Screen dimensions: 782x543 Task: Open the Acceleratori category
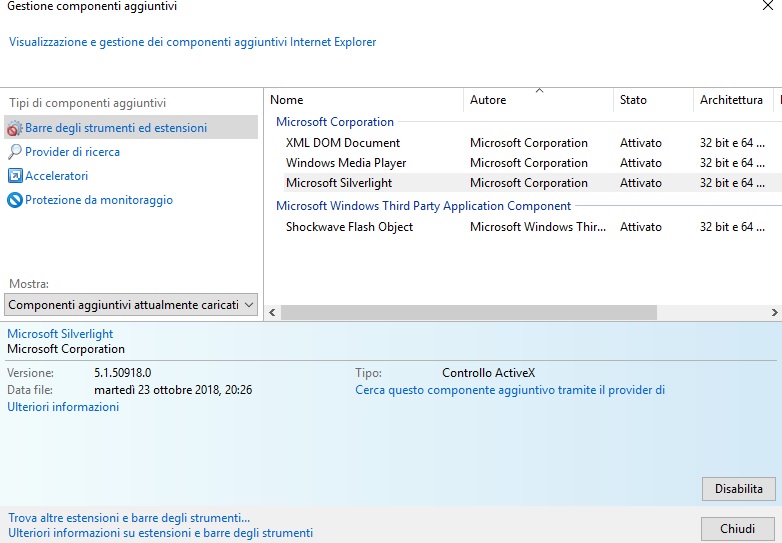(56, 176)
